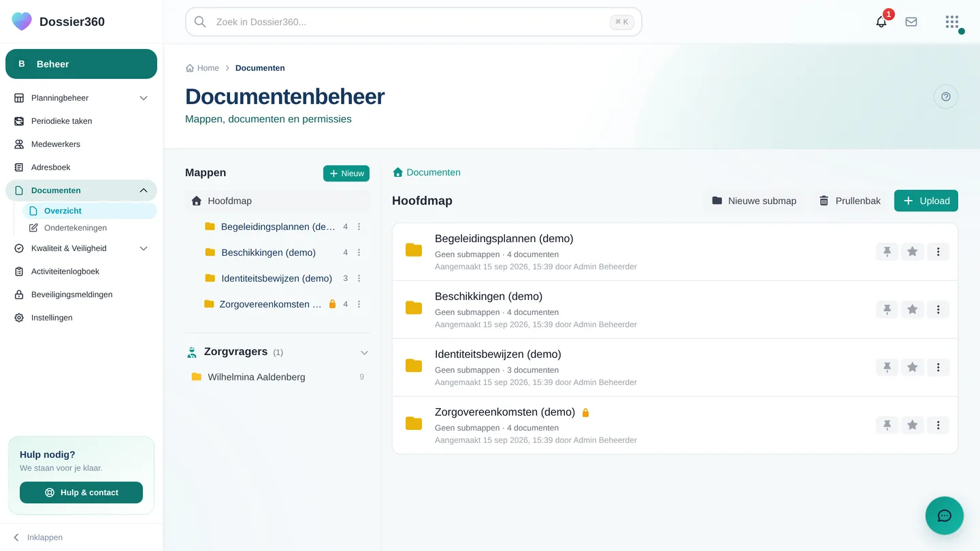
Task: Open more options for Zorgovereenkomsten row
Action: point(938,425)
